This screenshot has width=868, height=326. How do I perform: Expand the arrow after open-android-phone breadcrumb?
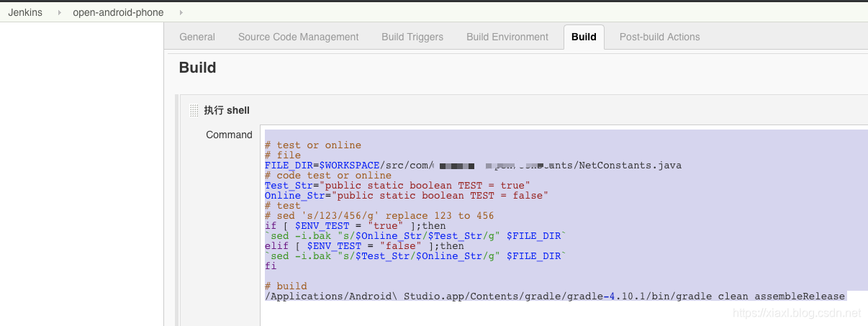180,12
